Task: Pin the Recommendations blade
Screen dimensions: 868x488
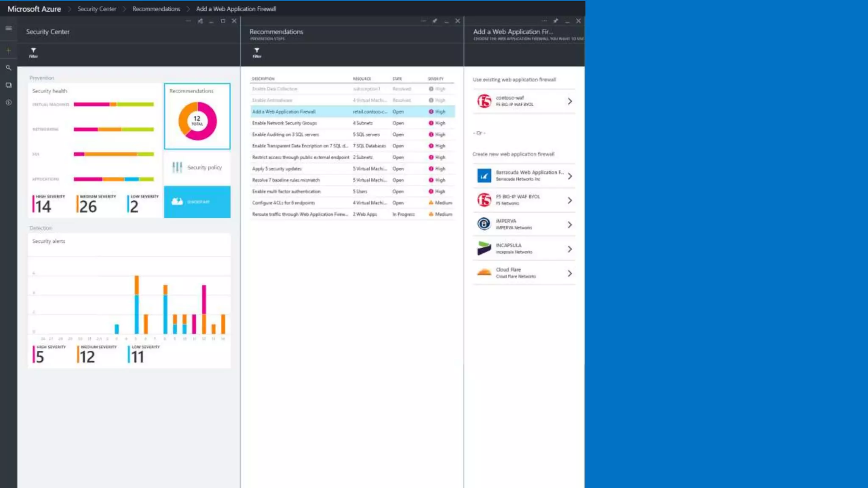Action: 435,21
